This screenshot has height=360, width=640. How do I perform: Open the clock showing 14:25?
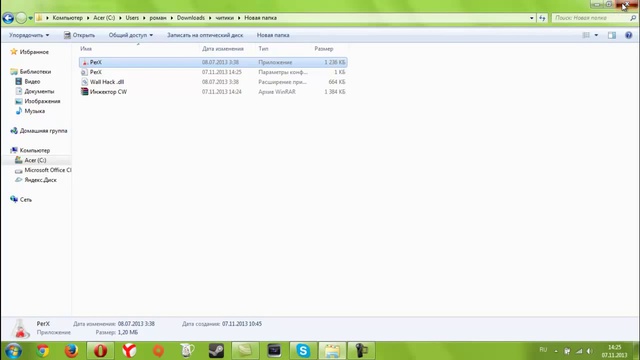tap(614, 351)
